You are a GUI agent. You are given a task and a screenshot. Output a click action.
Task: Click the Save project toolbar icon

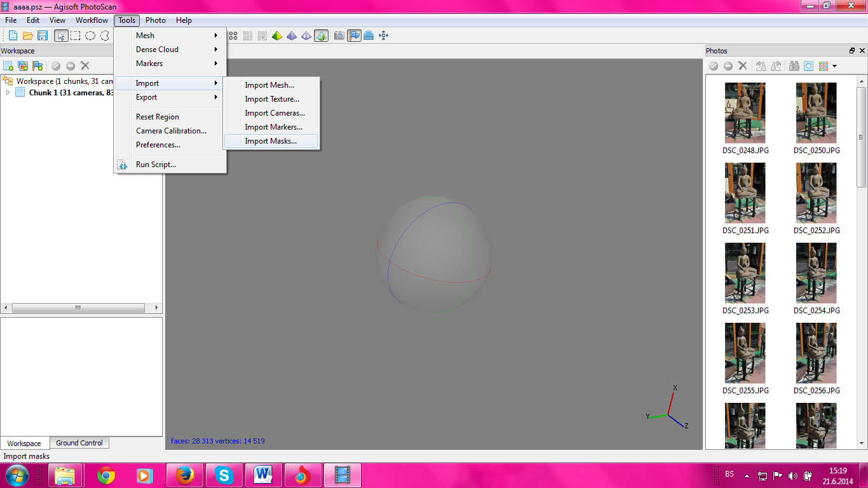point(43,36)
